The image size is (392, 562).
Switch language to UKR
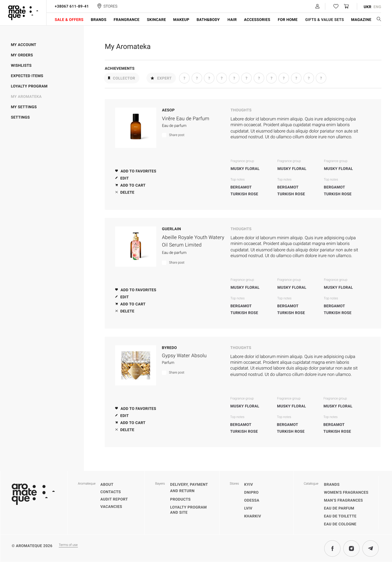click(367, 7)
